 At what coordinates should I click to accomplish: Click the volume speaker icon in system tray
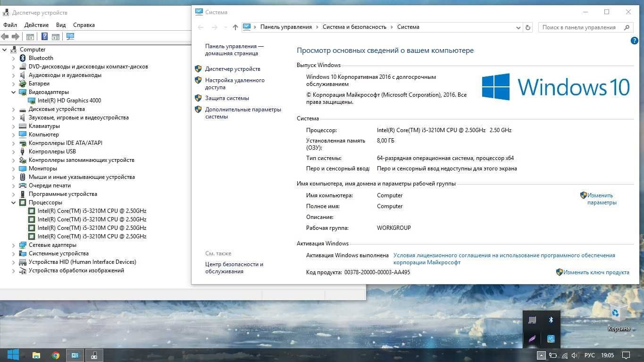pyautogui.click(x=575, y=355)
